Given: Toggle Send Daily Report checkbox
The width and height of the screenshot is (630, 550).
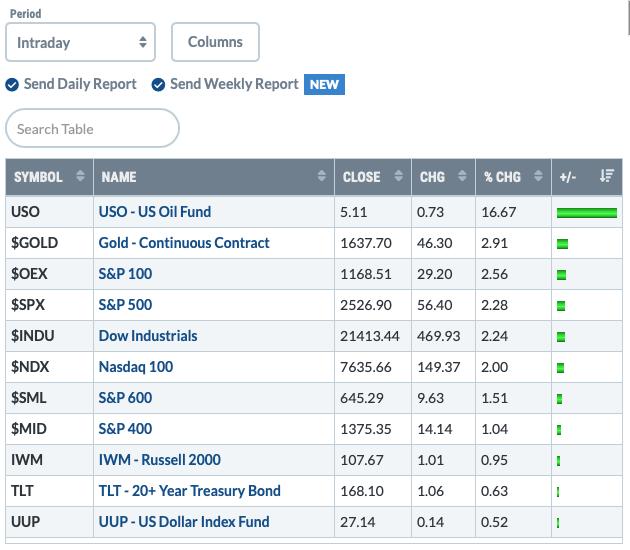Looking at the screenshot, I should [x=12, y=85].
